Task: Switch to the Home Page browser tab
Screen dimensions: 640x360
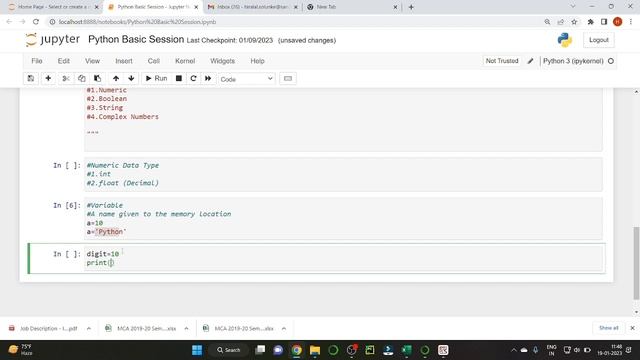Action: [x=53, y=7]
